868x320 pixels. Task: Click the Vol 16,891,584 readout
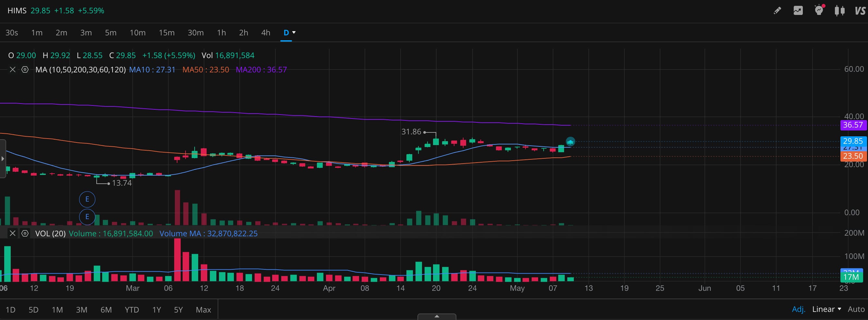[228, 55]
